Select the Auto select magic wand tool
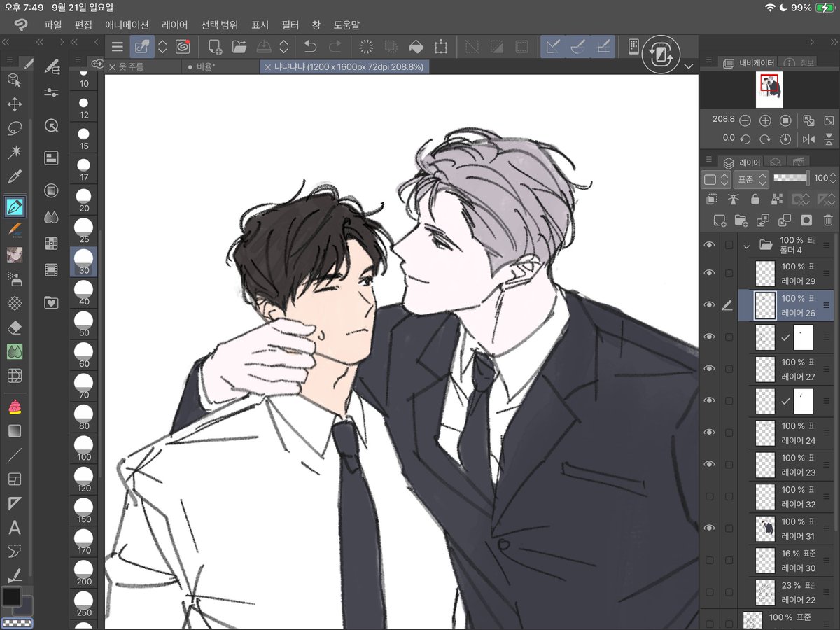Screen dimensions: 840x630 click(x=14, y=152)
